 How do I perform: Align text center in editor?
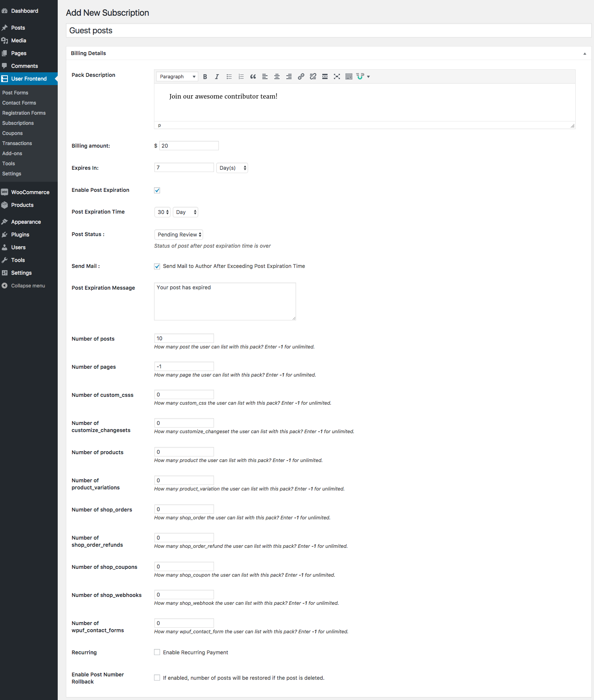[x=277, y=76]
